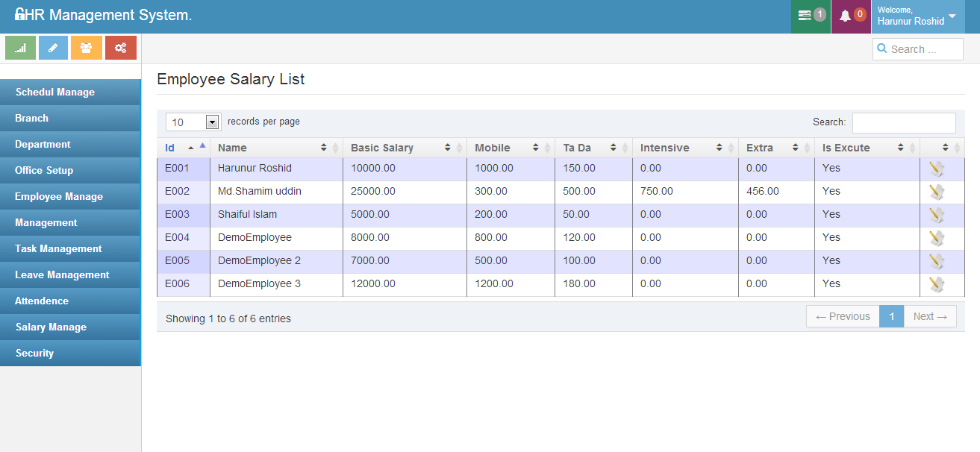Select page 1 in pagination
Screen dimensions: 980x452
tap(891, 316)
